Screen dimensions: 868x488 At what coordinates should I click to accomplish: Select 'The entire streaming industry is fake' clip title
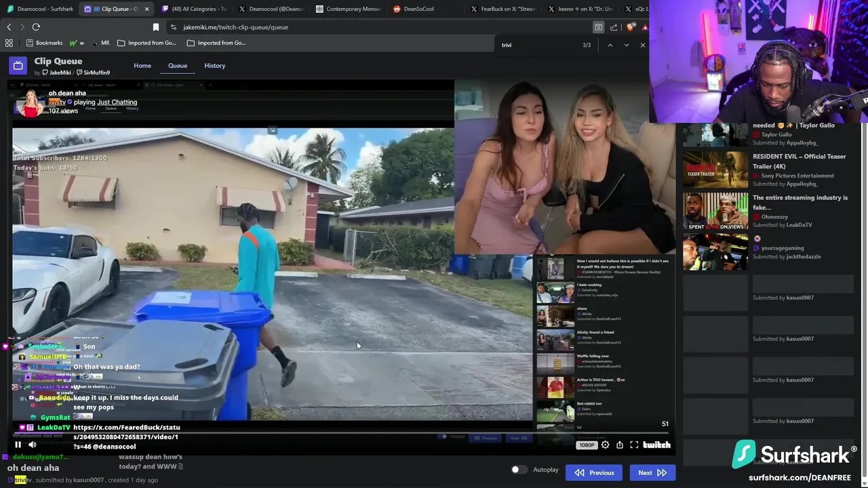tap(800, 202)
